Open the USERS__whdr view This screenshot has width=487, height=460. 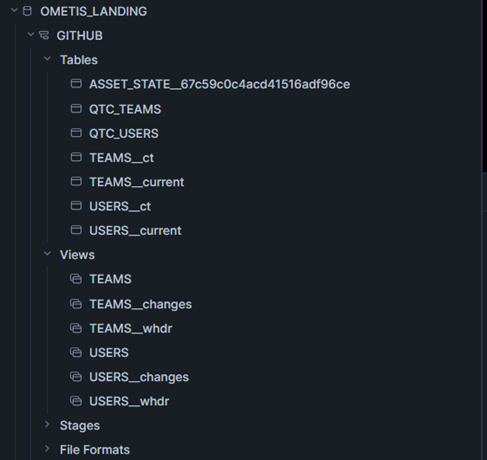tap(129, 401)
